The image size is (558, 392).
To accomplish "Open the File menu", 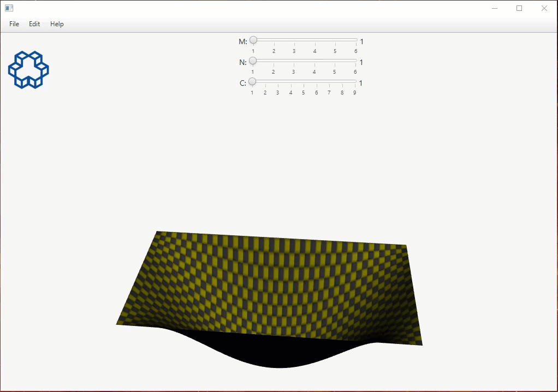I will [14, 24].
